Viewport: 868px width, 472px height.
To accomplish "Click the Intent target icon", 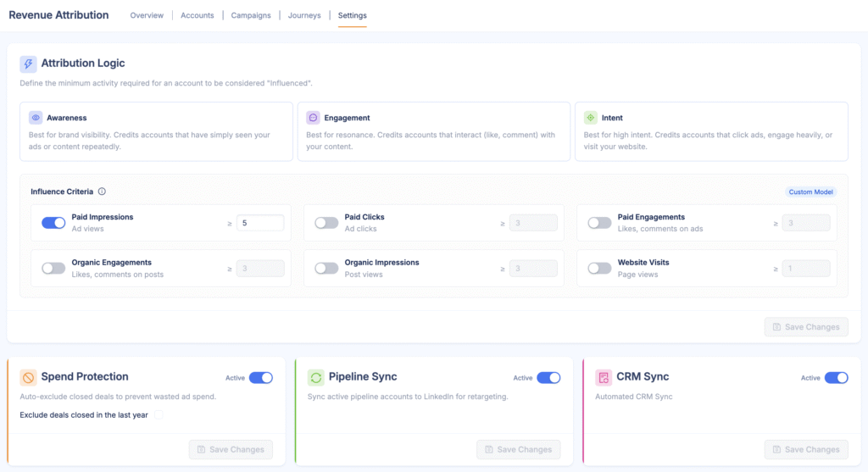I will pos(591,118).
